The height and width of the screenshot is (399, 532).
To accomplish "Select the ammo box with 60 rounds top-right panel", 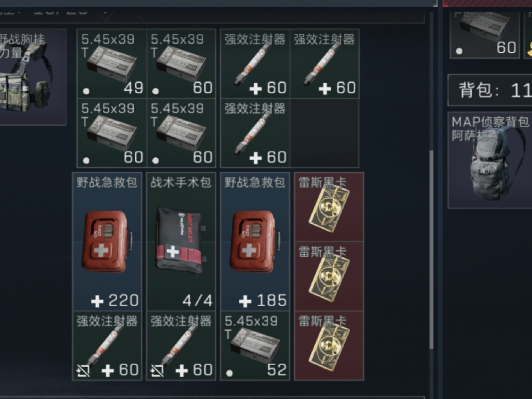I will click(485, 35).
